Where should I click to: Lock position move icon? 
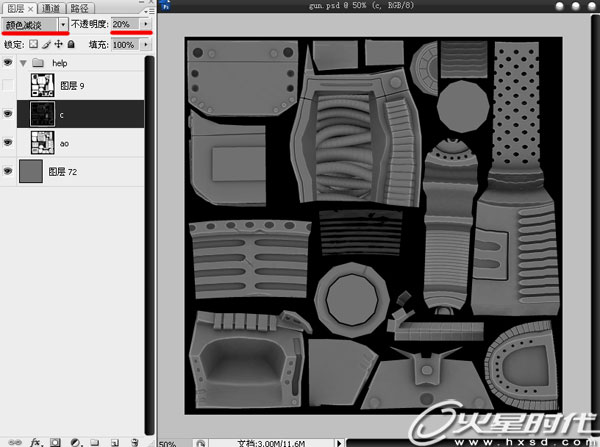tap(59, 44)
